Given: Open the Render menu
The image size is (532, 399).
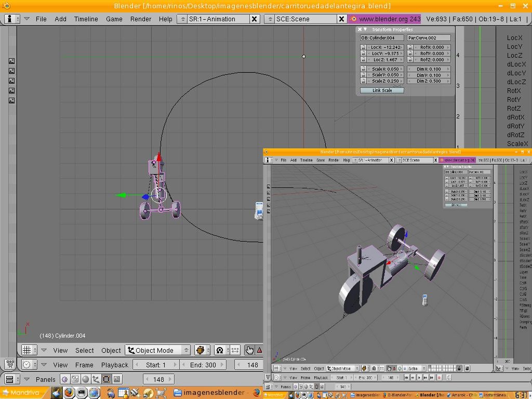Looking at the screenshot, I should point(141,19).
